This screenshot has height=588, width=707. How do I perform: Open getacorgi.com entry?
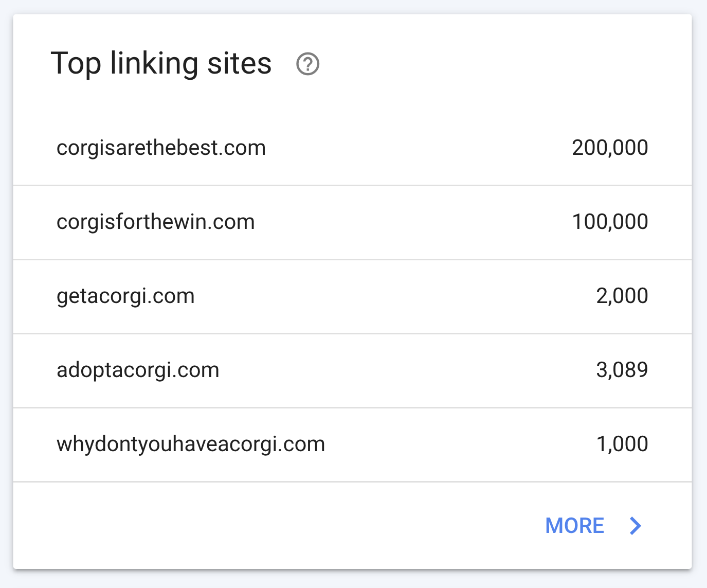pos(125,296)
